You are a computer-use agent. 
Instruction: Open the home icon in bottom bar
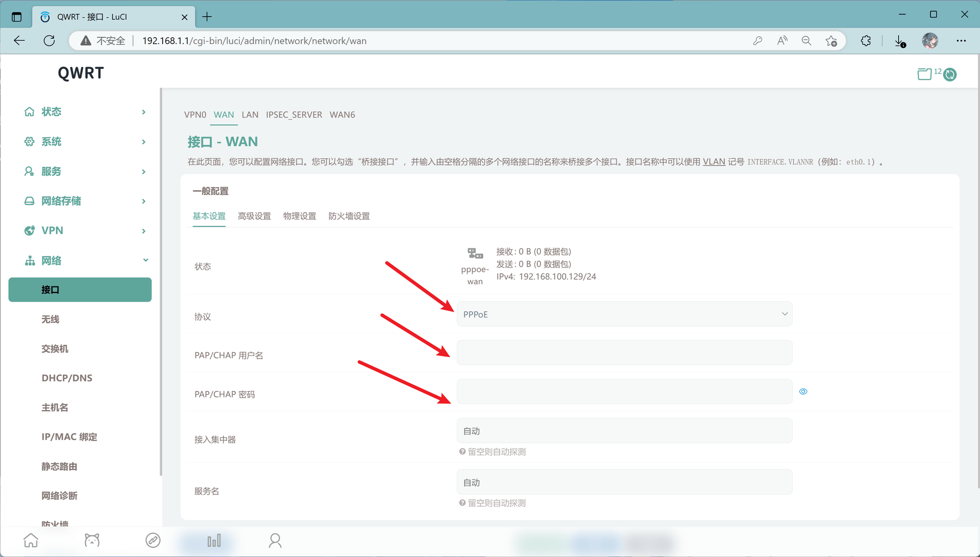(30, 540)
